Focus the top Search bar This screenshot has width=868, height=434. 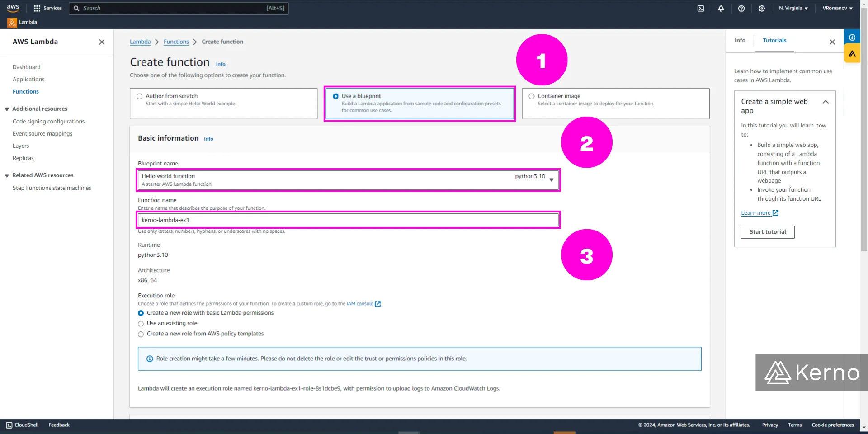click(179, 8)
